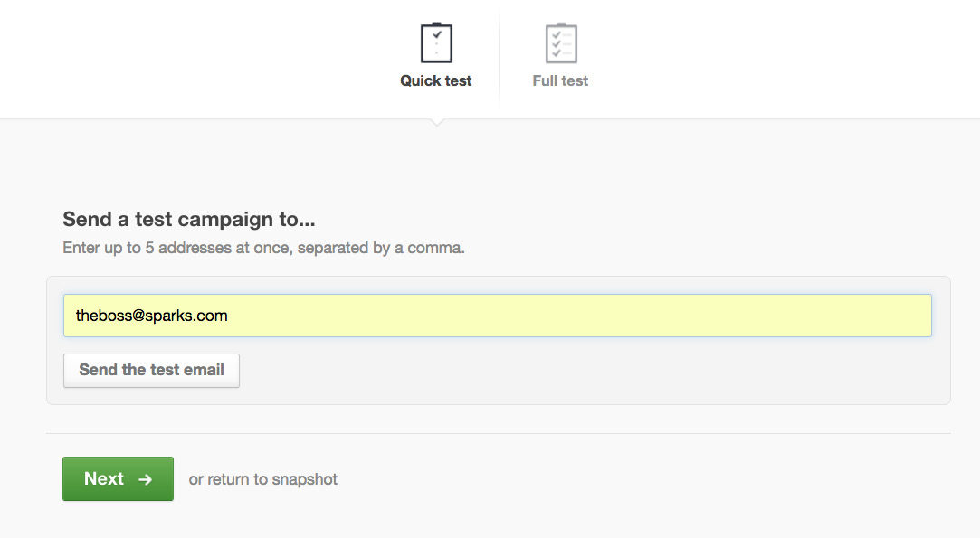Click the triangle pointer below Quick test

click(437, 122)
